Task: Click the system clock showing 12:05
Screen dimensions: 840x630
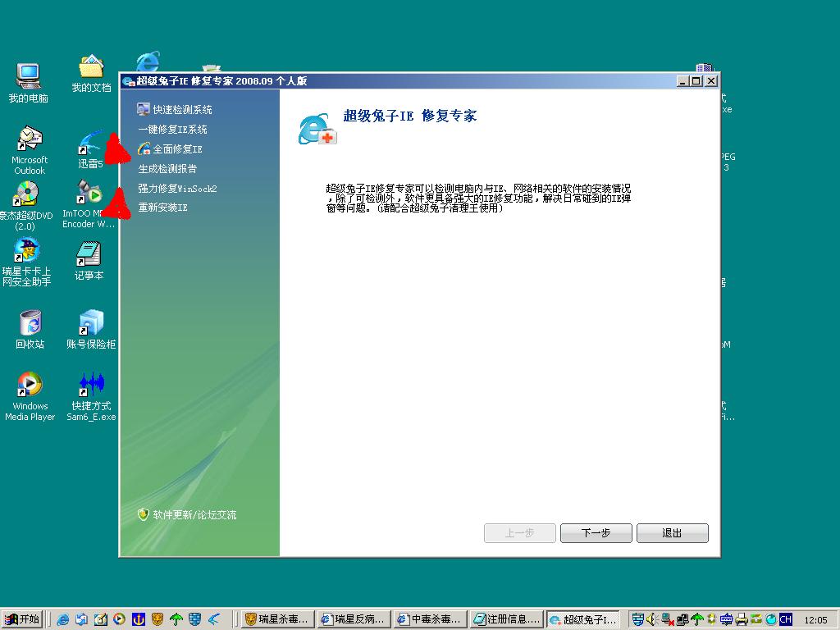Action: (815, 620)
